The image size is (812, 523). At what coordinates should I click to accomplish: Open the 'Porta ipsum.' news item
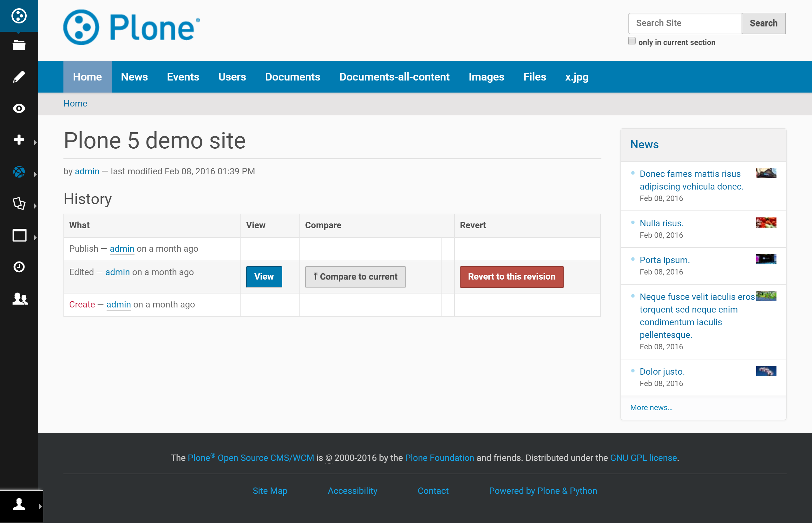tap(665, 260)
